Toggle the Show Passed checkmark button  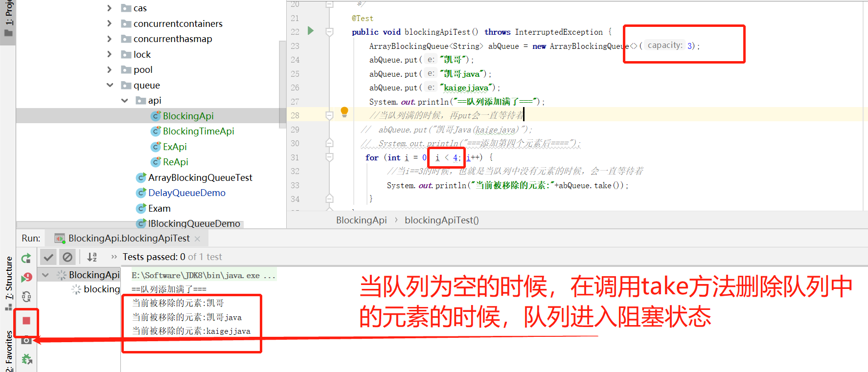coord(48,257)
